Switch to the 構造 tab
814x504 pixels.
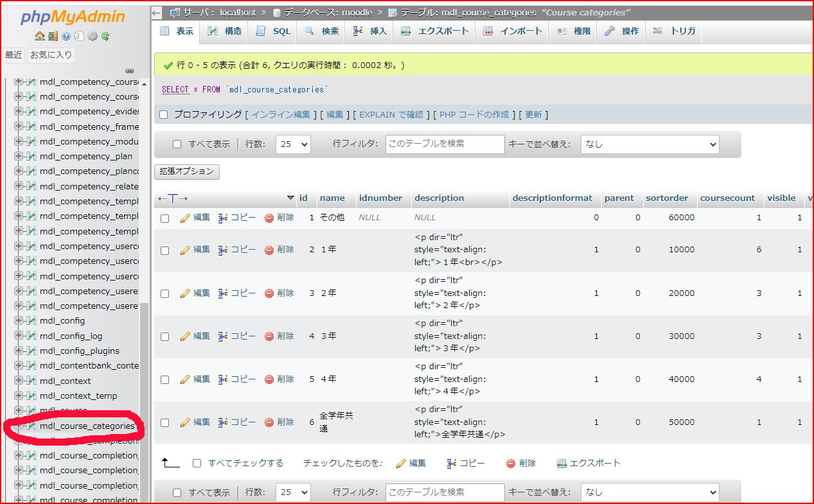[225, 31]
